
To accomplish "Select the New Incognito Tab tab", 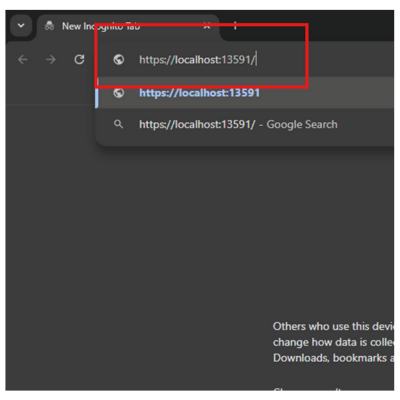I will coord(128,26).
